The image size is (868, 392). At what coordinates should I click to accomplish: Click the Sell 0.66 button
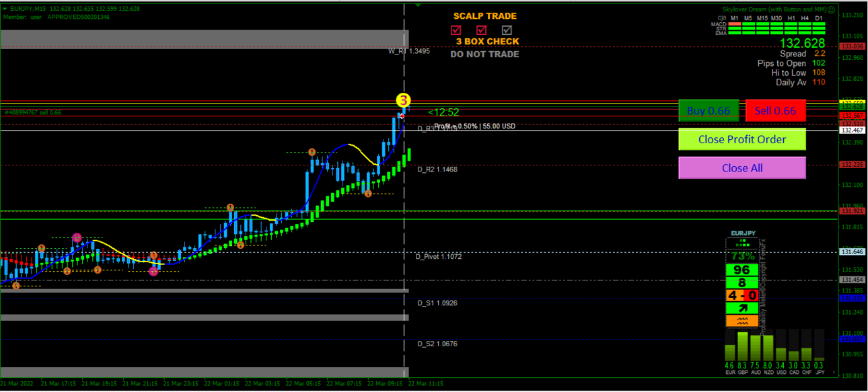tap(775, 110)
